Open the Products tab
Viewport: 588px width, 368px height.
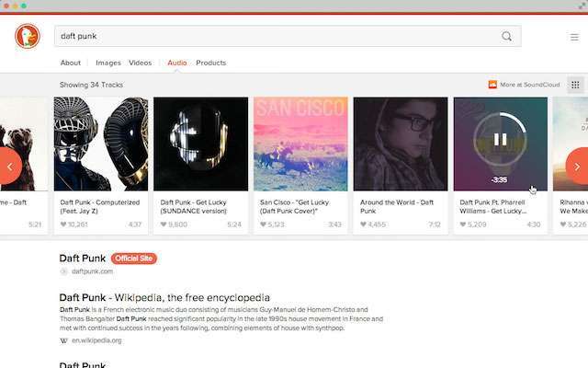pos(210,63)
